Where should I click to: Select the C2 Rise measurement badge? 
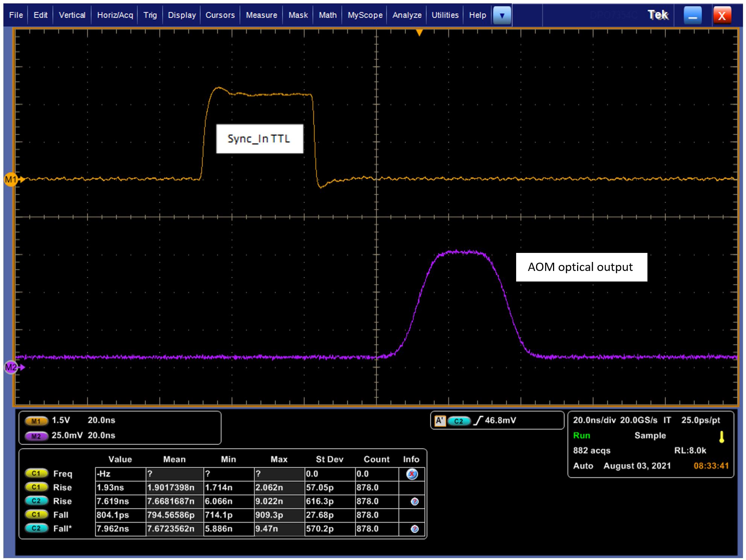(x=36, y=501)
